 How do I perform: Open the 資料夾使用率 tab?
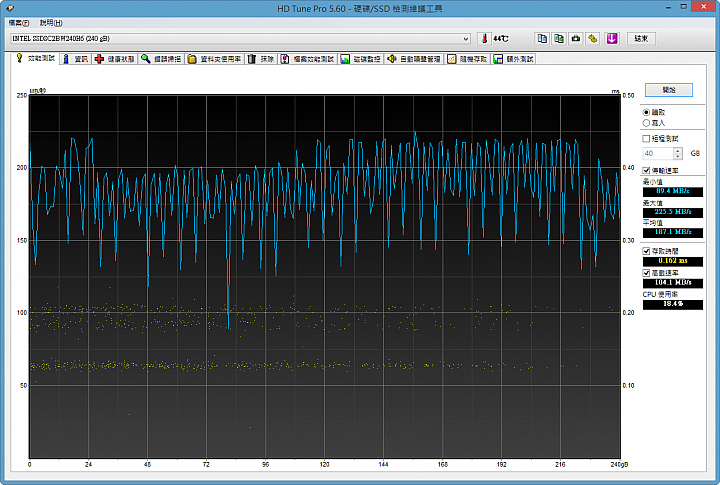coord(215,59)
